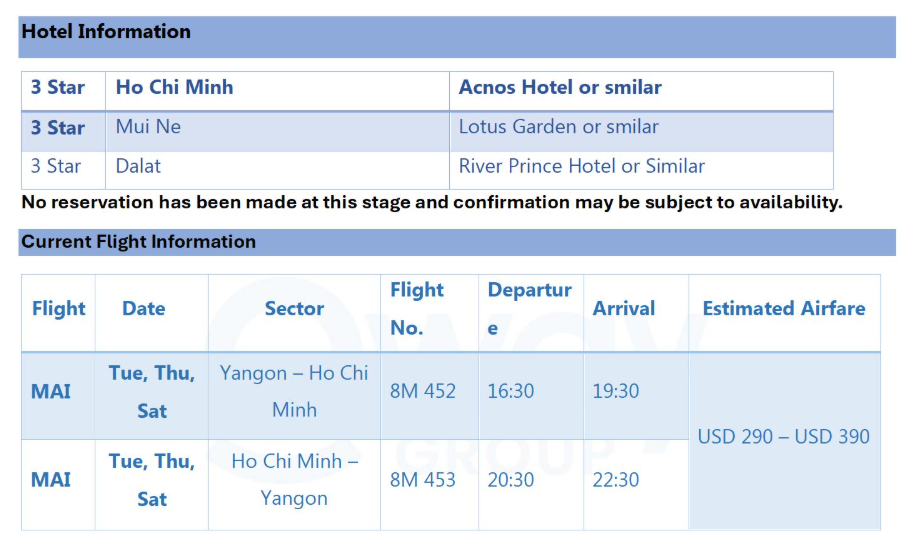Click the Arrival column header
Viewport: 914px width, 551px height.
(x=624, y=309)
